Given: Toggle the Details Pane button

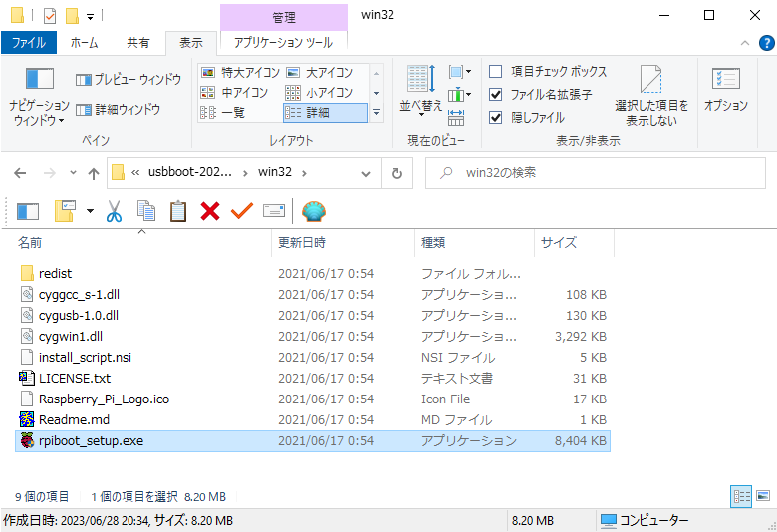Looking at the screenshot, I should (x=118, y=109).
